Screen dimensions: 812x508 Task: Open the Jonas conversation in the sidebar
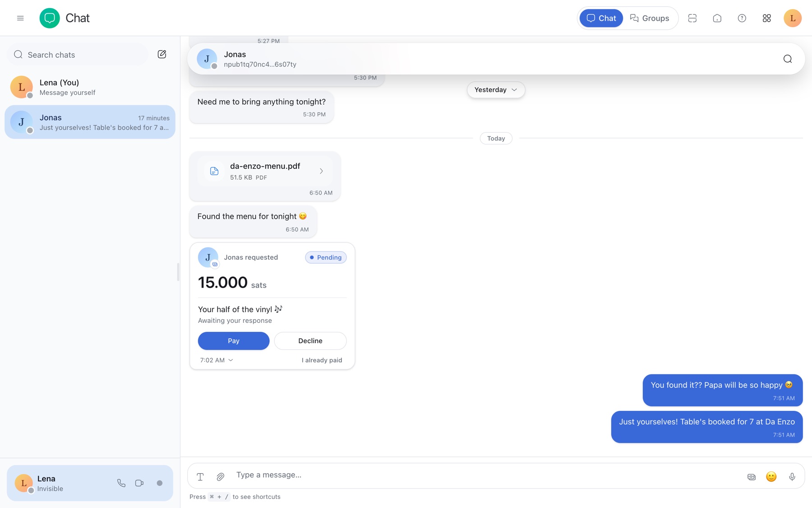point(90,122)
